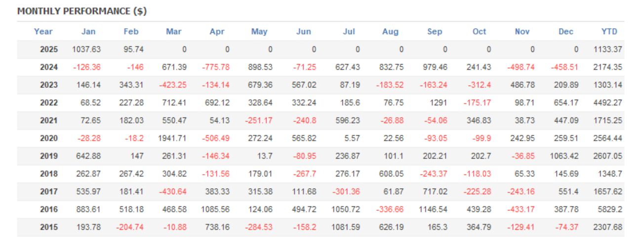Select the Jan column header
Image resolution: width=644 pixels, height=242 pixels.
coord(88,32)
